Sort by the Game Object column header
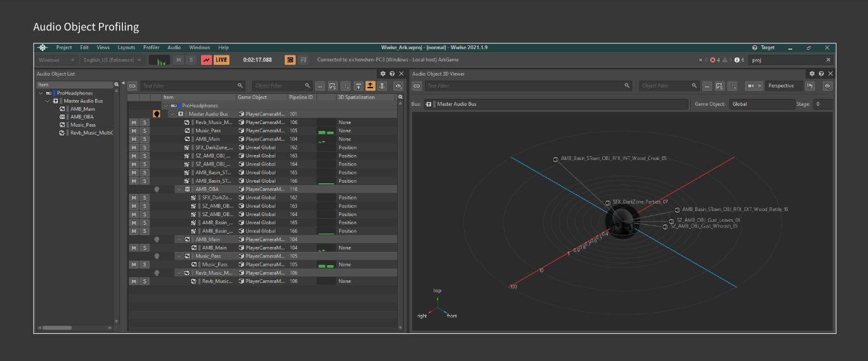Screen dimensions: 868x361 (262, 98)
